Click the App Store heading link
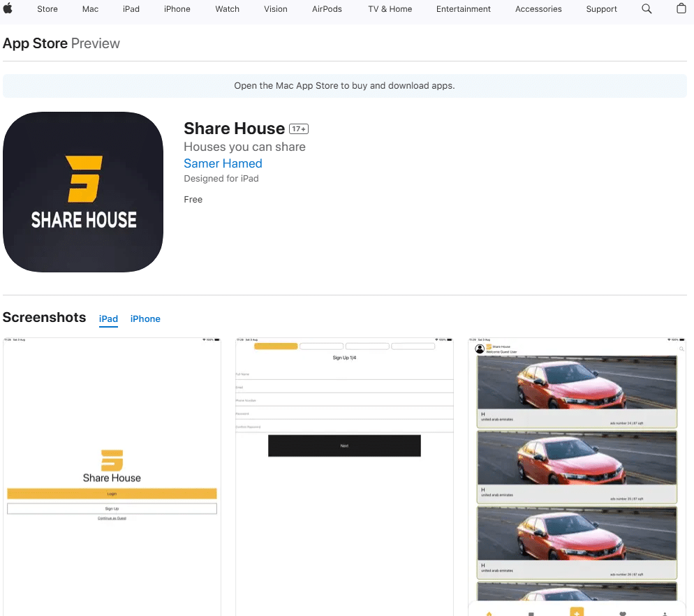The width and height of the screenshot is (694, 616). pos(35,43)
